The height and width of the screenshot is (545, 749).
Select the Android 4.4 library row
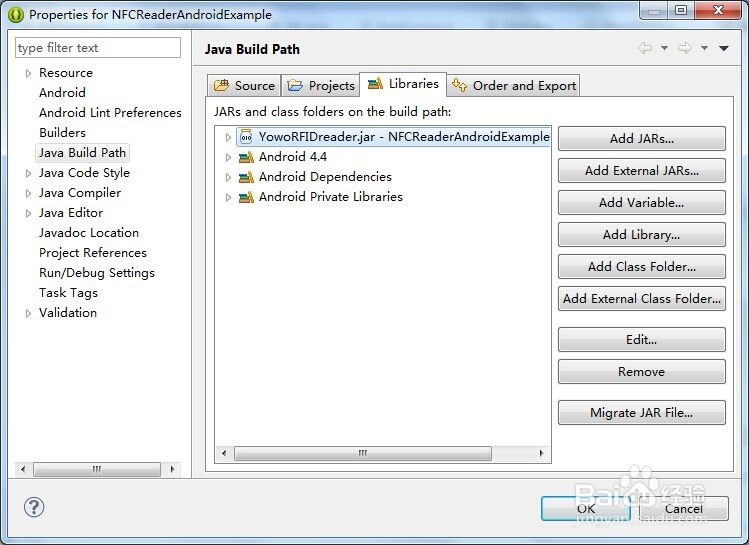click(x=293, y=157)
